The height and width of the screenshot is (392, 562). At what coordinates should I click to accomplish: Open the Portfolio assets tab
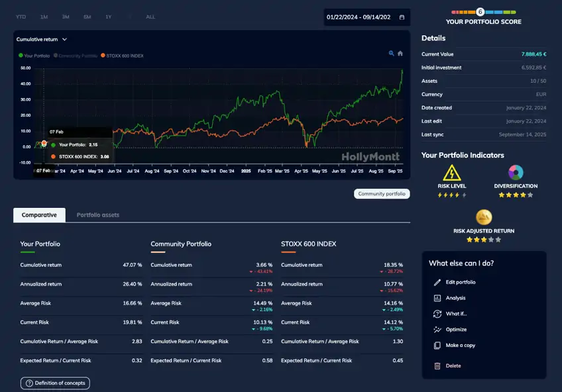click(x=98, y=215)
